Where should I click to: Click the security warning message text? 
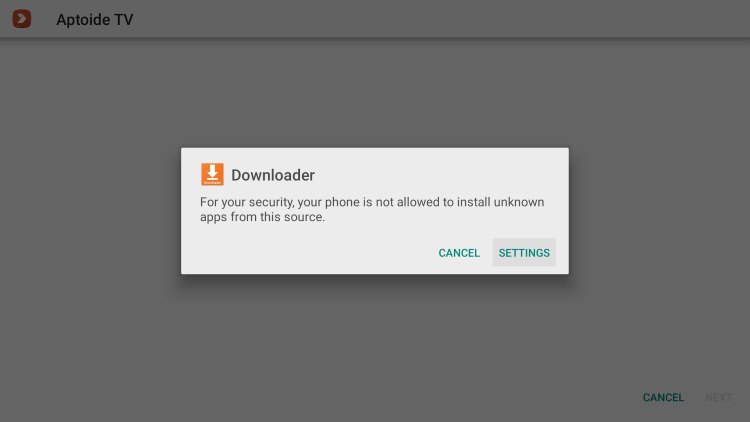point(372,209)
